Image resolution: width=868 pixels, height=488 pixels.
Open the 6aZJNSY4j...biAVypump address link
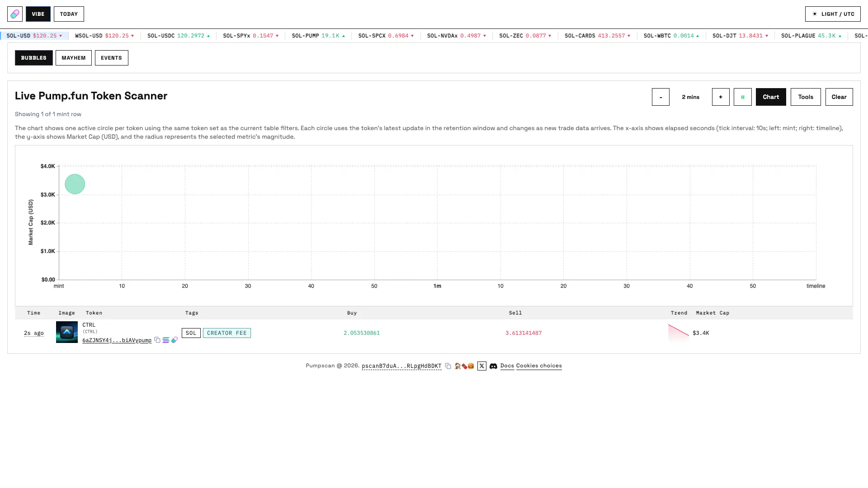(x=117, y=340)
